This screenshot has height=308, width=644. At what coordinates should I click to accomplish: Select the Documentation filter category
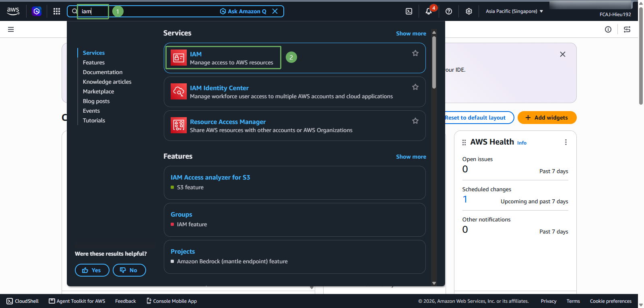tap(103, 72)
